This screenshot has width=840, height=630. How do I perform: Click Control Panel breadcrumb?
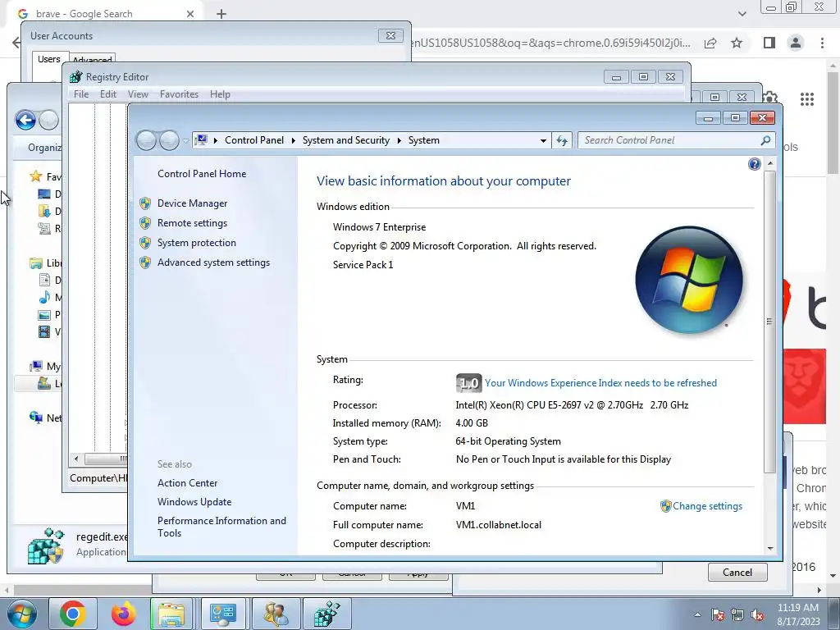(254, 140)
